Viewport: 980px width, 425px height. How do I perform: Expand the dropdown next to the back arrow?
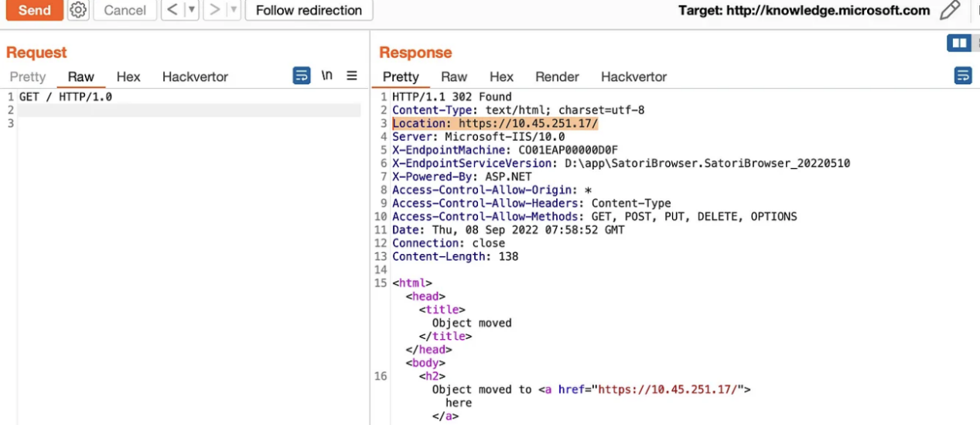click(x=192, y=10)
